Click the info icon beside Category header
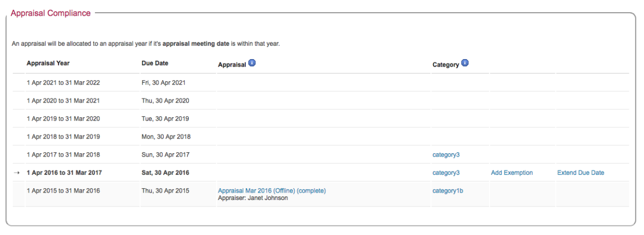This screenshot has width=644, height=235. point(465,63)
